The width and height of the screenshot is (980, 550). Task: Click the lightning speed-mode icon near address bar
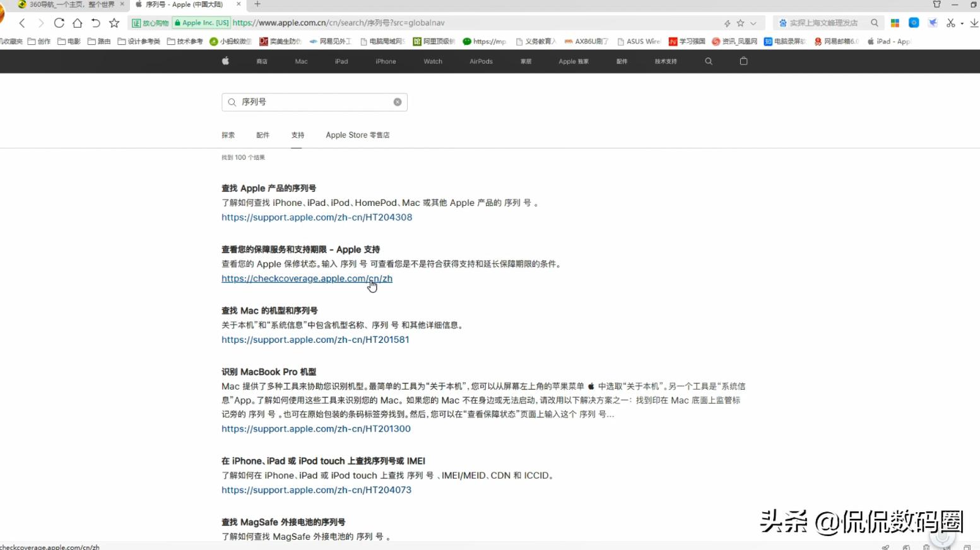728,23
